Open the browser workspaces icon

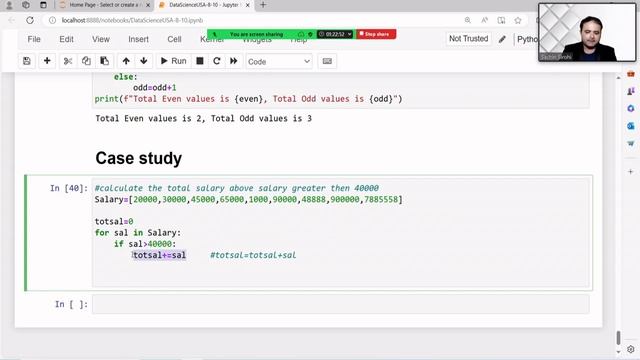pos(26,5)
